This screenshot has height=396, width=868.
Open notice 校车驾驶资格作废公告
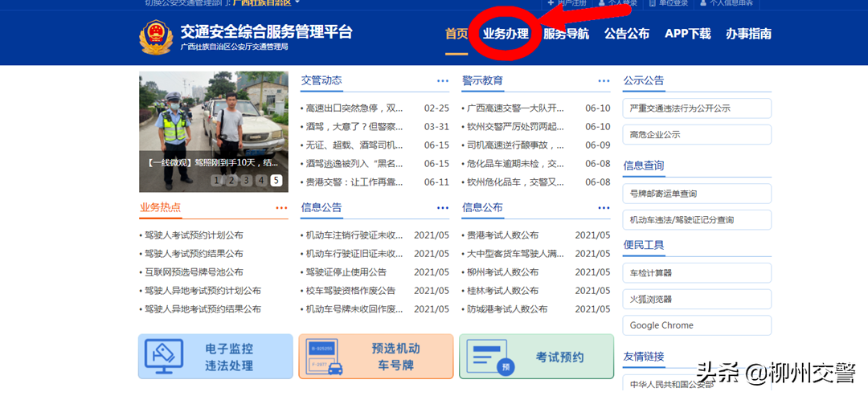(350, 291)
